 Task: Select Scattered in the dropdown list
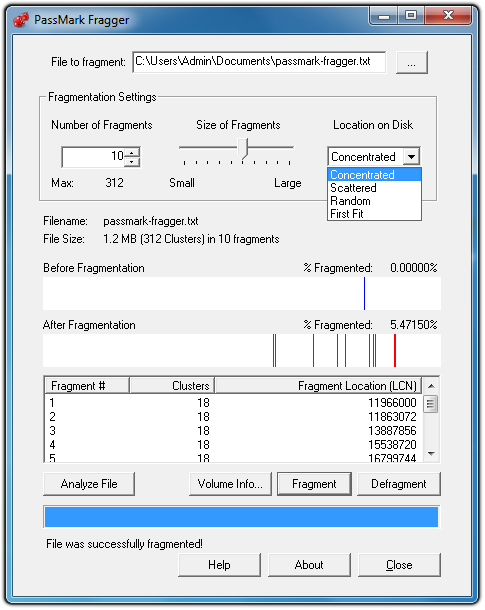point(375,188)
